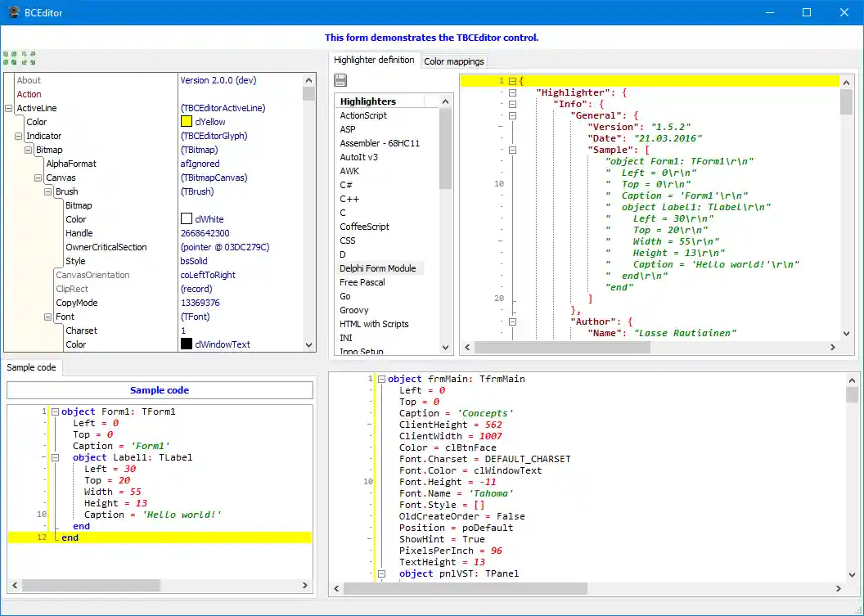
Task: Click the save highlighter floppy disk icon
Action: (x=340, y=80)
